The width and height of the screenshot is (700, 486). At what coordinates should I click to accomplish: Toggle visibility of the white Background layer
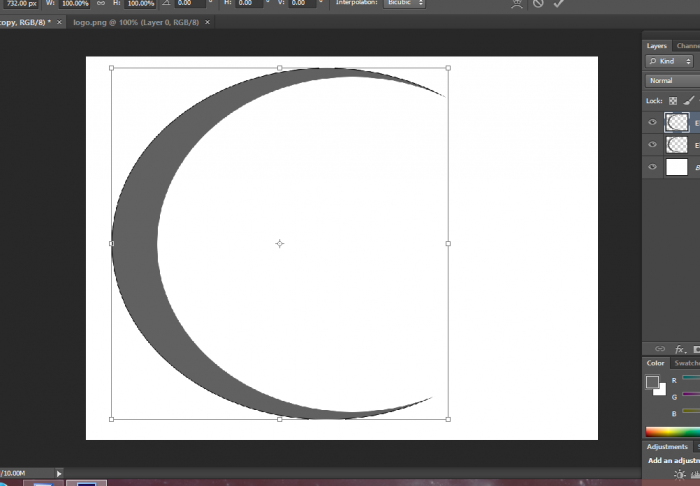[x=653, y=168]
